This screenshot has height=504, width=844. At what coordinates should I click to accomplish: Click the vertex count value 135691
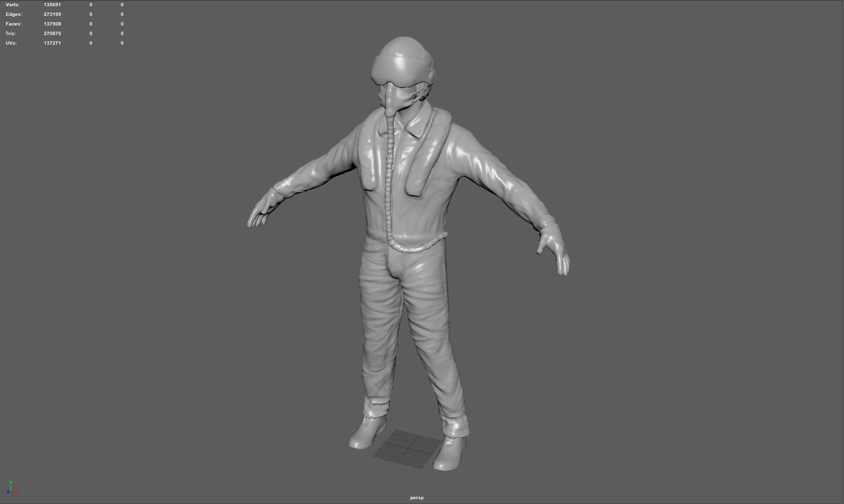pos(52,5)
